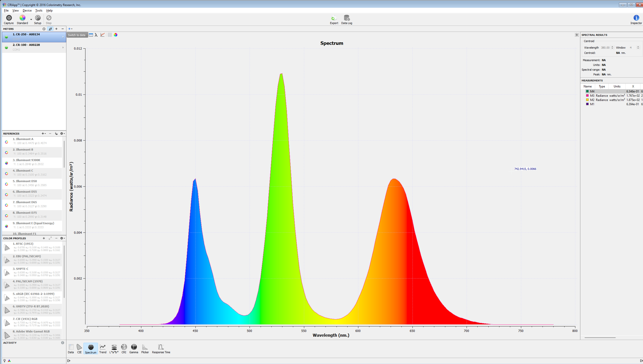Open the Device menu

[27, 11]
